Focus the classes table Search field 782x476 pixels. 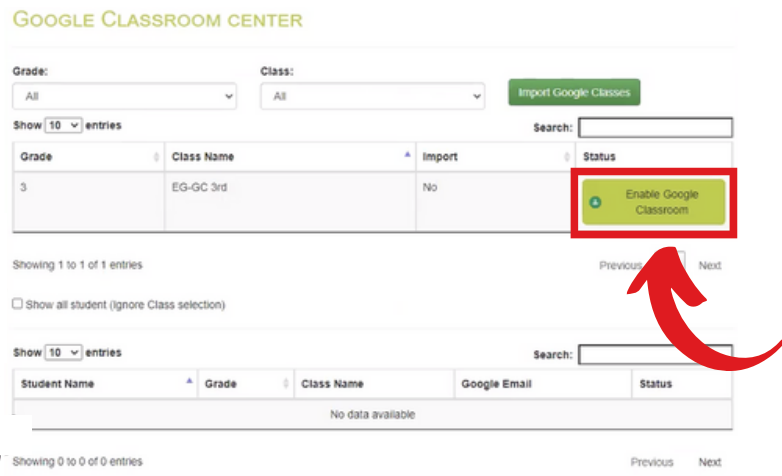tap(655, 128)
